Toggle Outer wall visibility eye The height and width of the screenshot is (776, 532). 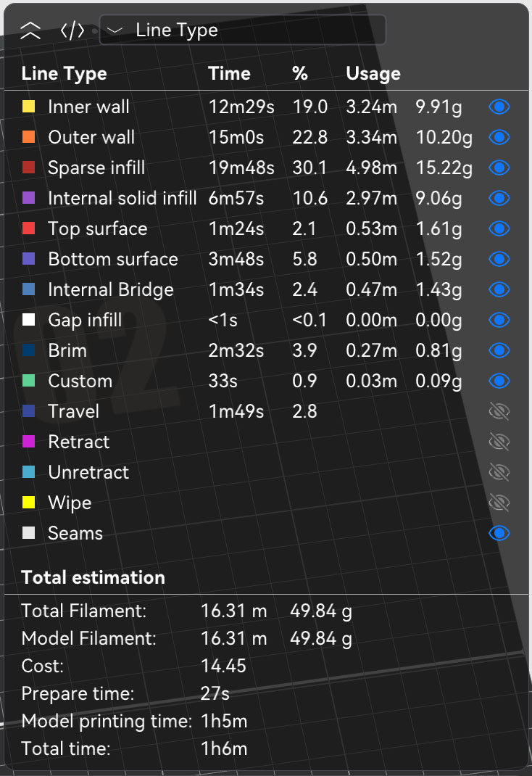tap(499, 138)
